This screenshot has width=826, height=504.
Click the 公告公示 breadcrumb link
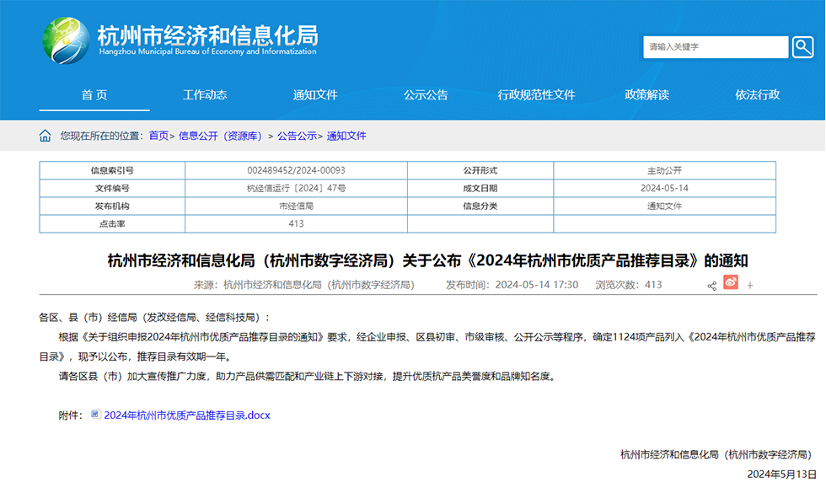297,136
